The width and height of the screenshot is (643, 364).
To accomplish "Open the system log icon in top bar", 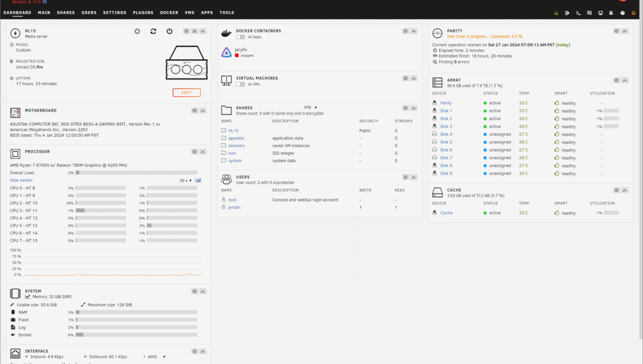I will click(x=612, y=13).
